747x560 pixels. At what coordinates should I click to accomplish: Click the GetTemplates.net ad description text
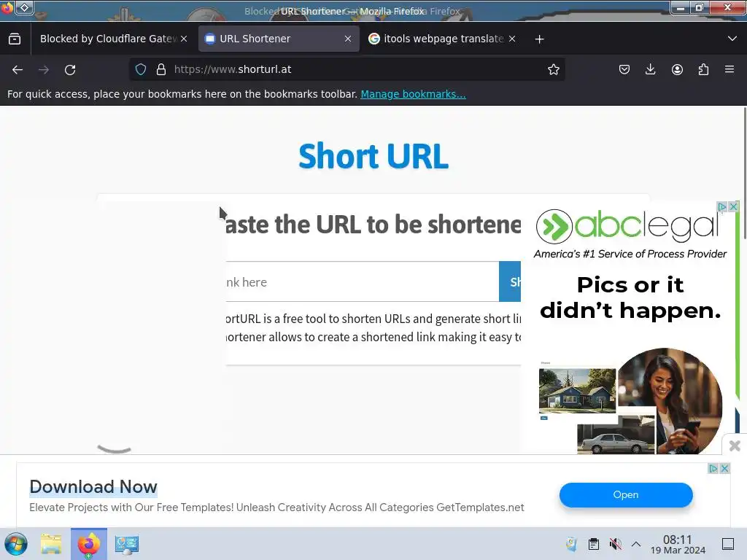pos(276,507)
